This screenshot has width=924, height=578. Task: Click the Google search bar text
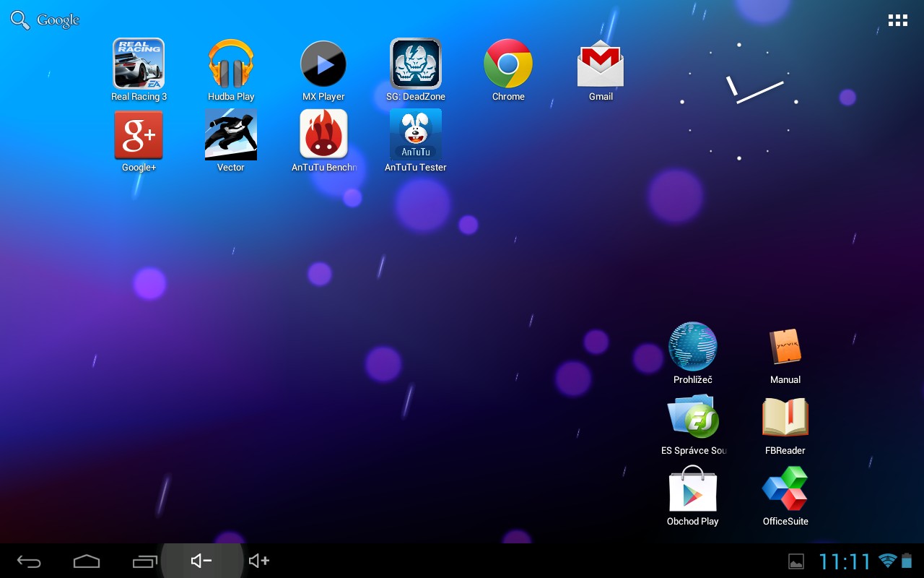(x=58, y=20)
